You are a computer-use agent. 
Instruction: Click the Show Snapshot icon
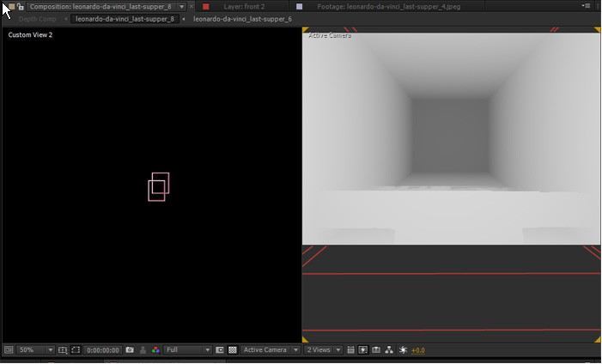click(x=143, y=350)
